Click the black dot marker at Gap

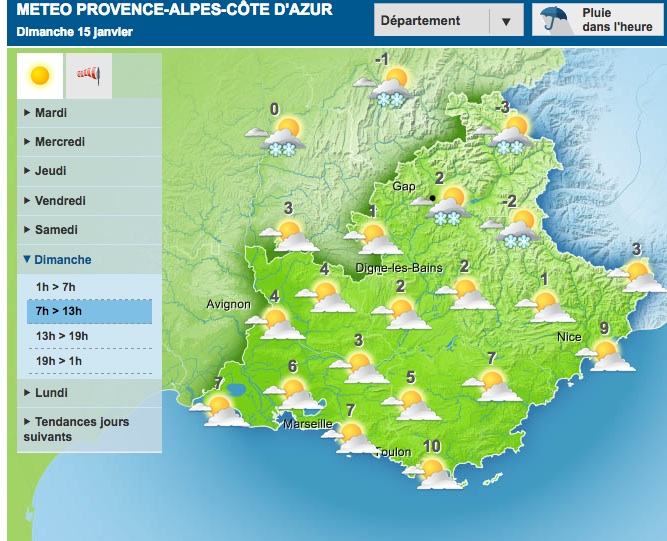click(433, 198)
